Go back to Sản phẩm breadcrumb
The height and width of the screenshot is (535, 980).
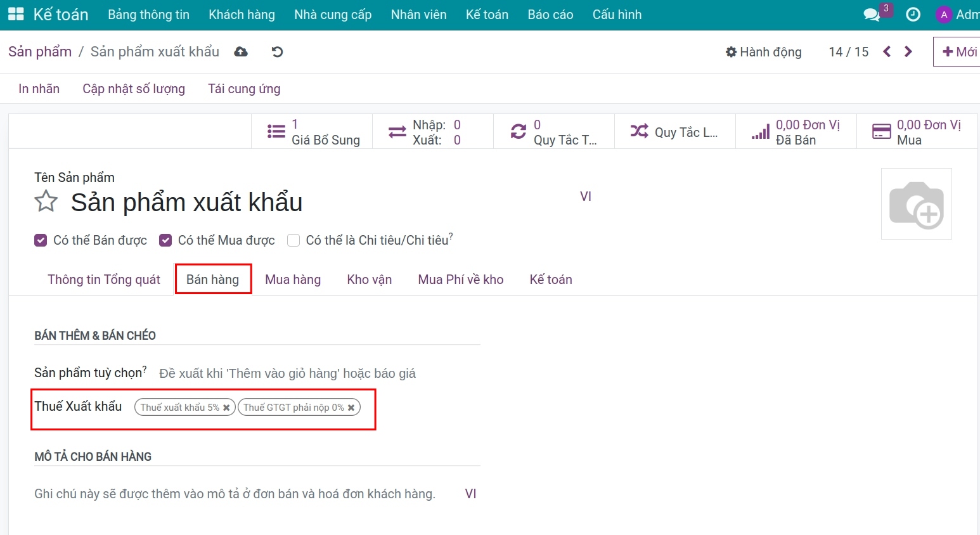[x=40, y=51]
